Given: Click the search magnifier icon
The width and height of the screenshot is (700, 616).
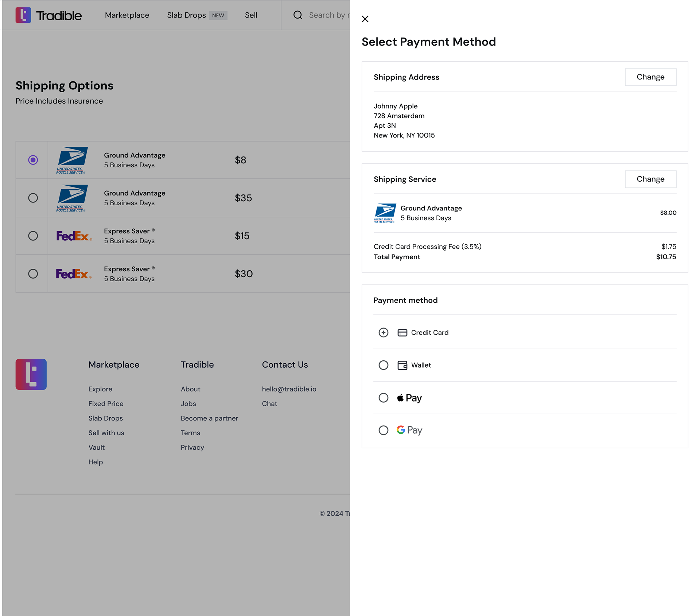Looking at the screenshot, I should point(298,15).
